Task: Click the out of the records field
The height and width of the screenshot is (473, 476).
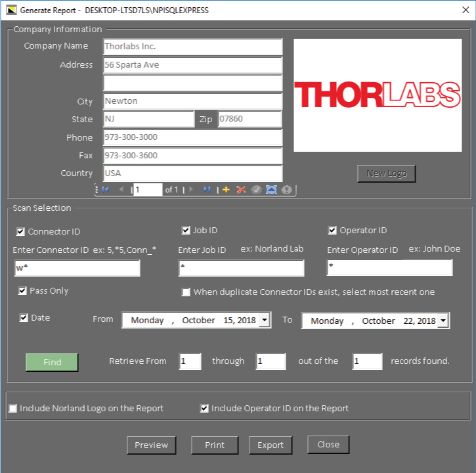Action: pos(367,361)
